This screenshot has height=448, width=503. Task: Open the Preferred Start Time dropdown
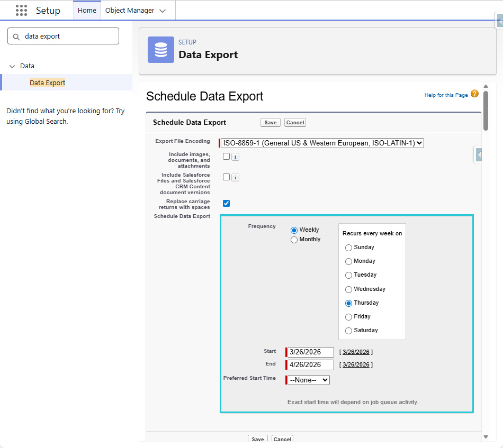click(x=309, y=380)
